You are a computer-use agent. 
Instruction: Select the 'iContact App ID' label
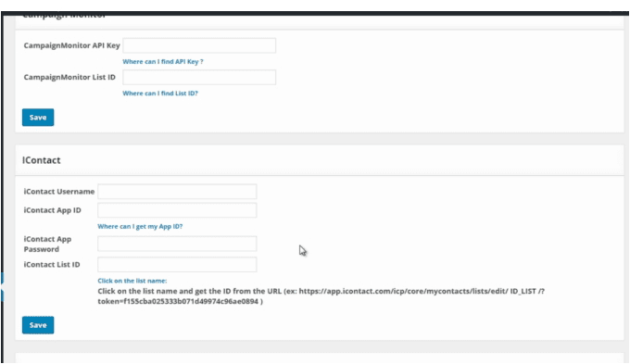coord(52,210)
